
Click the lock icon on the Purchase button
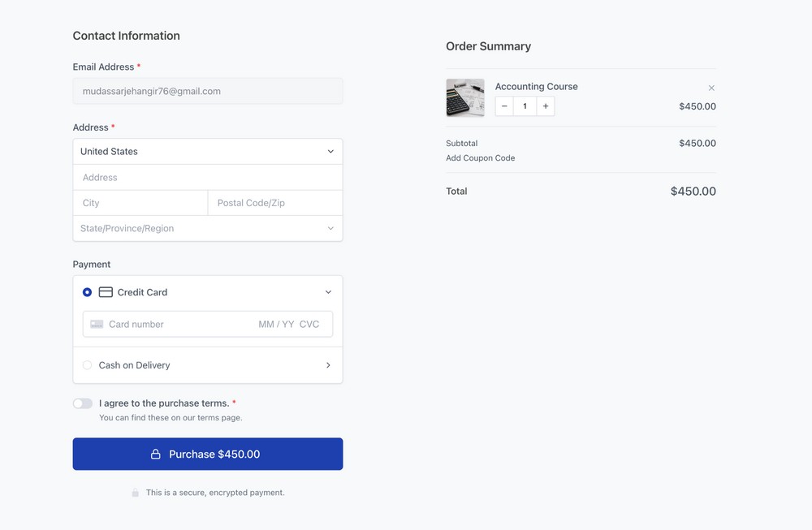pos(154,454)
